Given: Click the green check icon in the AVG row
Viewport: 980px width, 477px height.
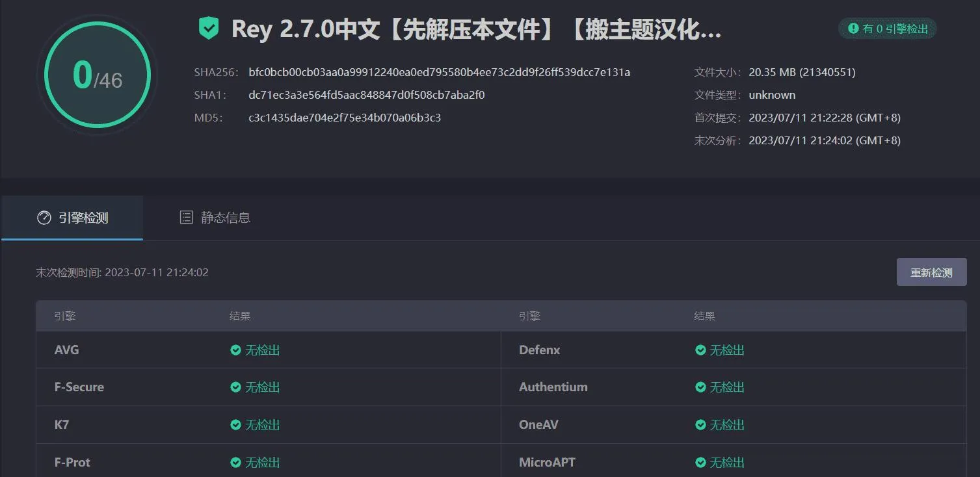Looking at the screenshot, I should tap(236, 350).
